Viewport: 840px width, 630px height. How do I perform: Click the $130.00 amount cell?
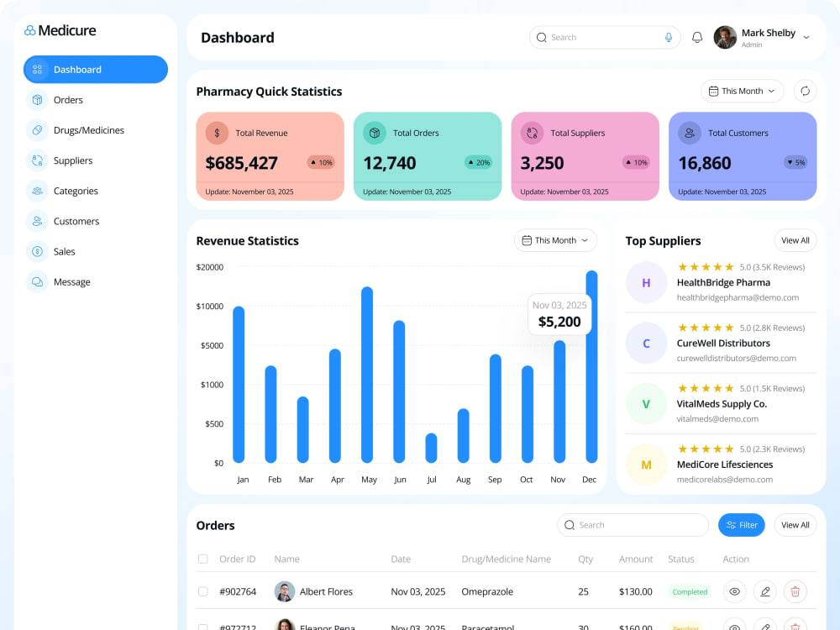635,591
